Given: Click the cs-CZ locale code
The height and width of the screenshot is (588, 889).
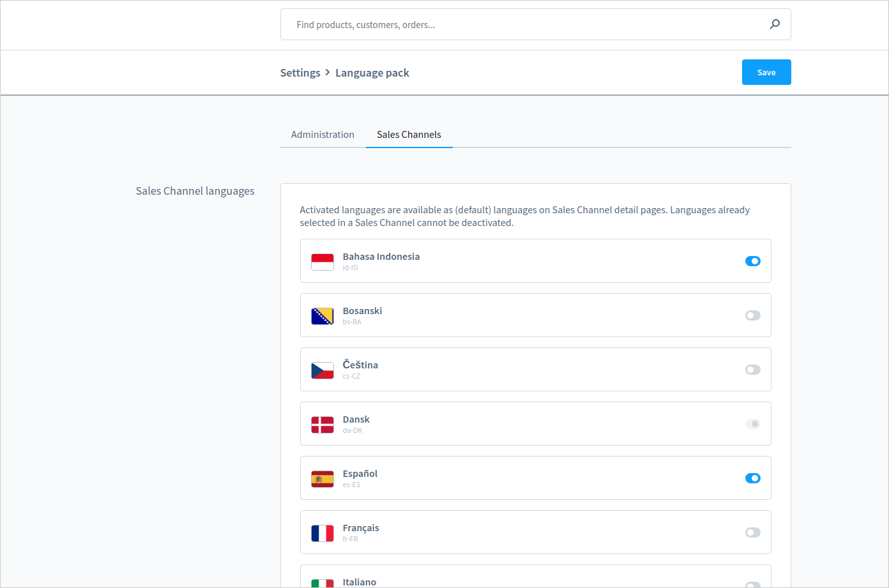Looking at the screenshot, I should pos(351,376).
